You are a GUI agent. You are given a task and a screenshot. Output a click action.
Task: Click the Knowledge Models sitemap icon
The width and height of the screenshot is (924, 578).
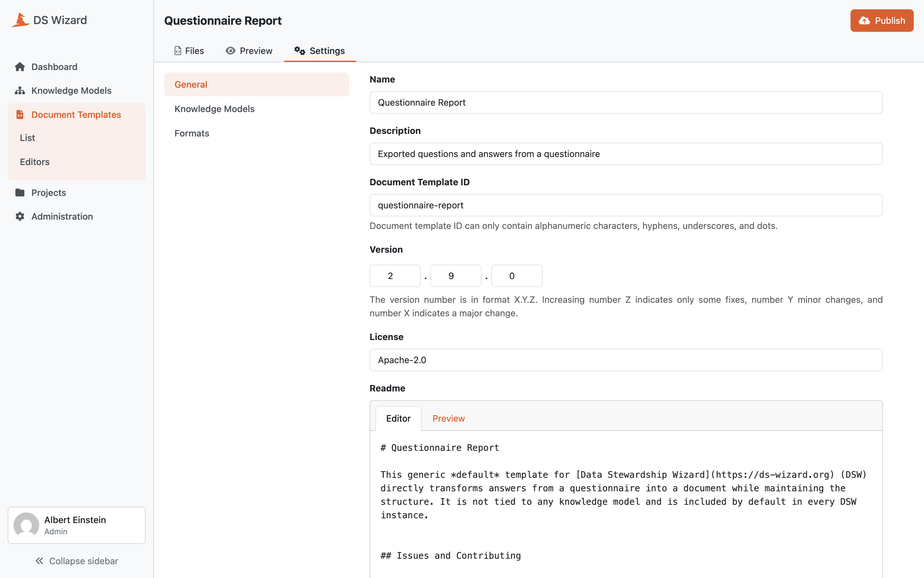[x=20, y=91]
